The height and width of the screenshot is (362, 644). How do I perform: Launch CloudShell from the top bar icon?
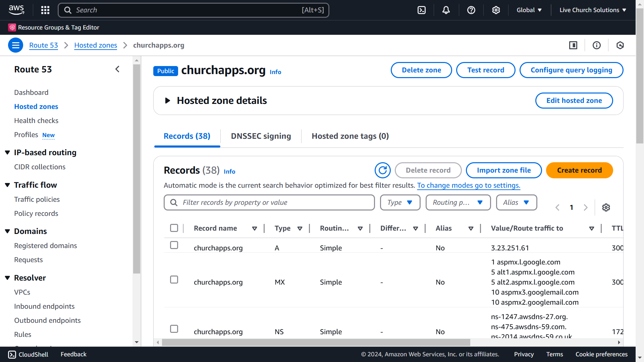[x=422, y=10]
